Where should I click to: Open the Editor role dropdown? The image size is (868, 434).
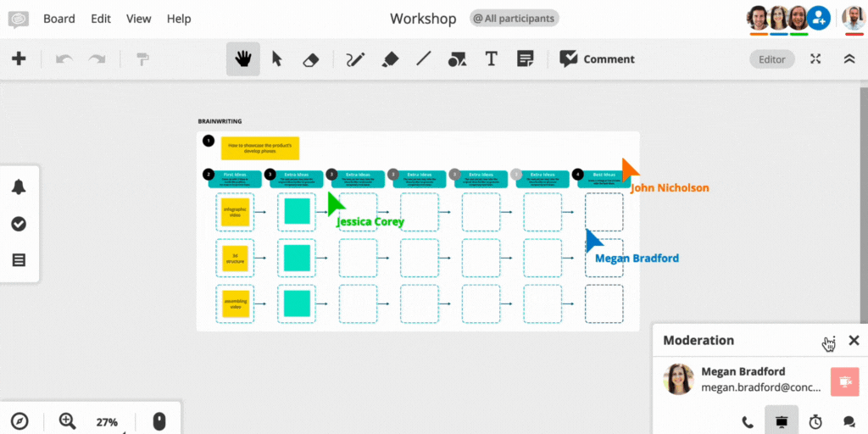[x=771, y=59]
